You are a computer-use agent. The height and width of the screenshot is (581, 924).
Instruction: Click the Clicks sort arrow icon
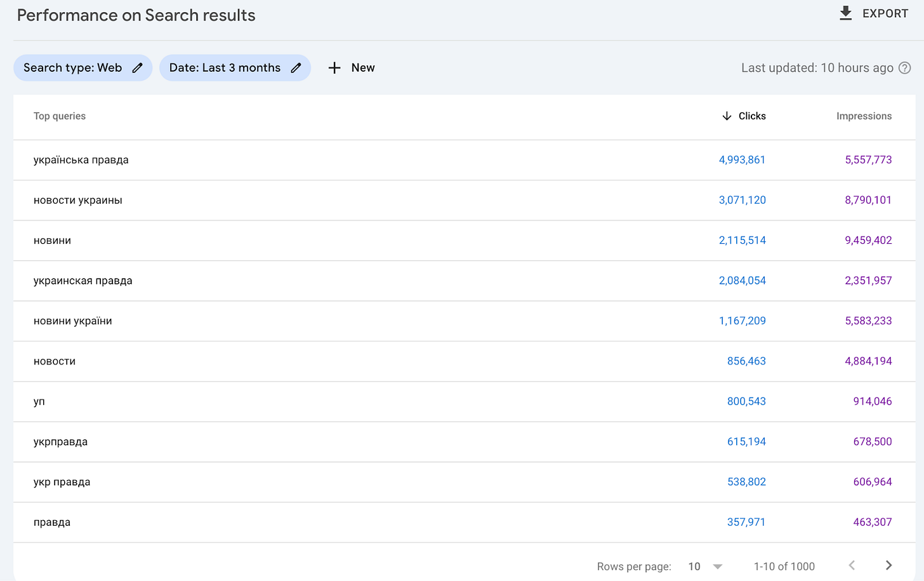coord(727,116)
